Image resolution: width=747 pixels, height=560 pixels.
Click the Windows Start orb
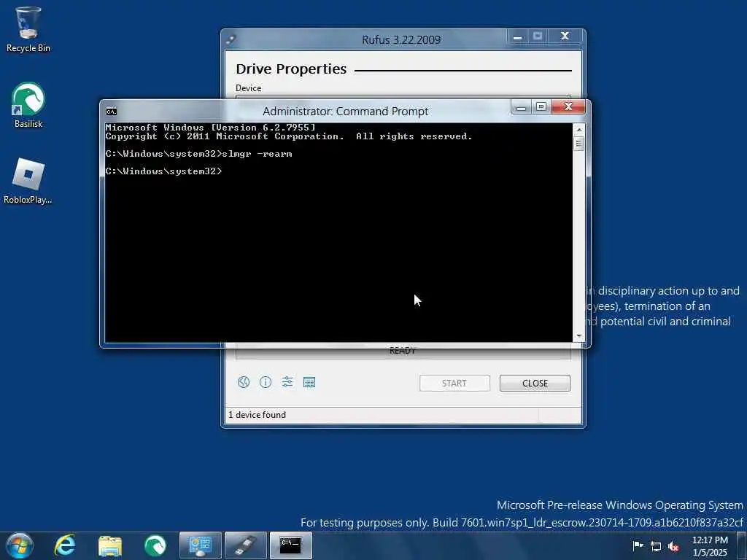20,545
